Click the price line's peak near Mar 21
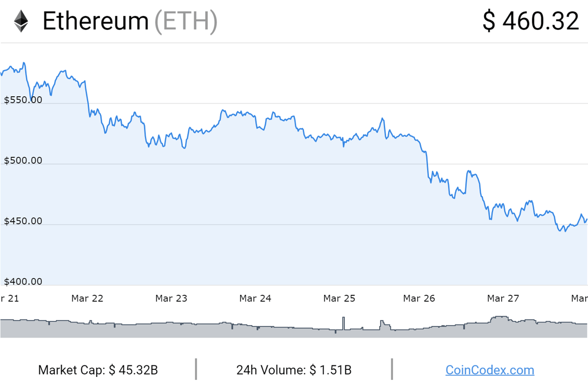The image size is (588, 387). coord(24,63)
